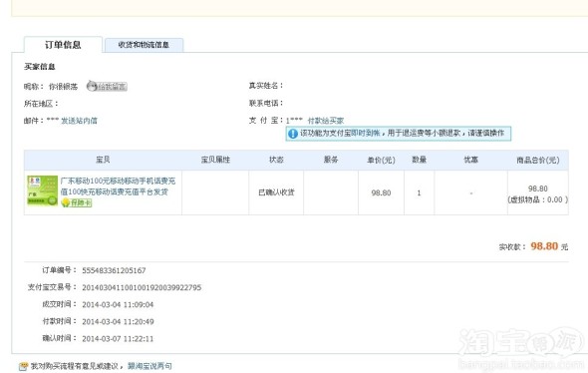This screenshot has height=373, width=588.
Task: Click the 数量 column header
Action: coord(420,160)
